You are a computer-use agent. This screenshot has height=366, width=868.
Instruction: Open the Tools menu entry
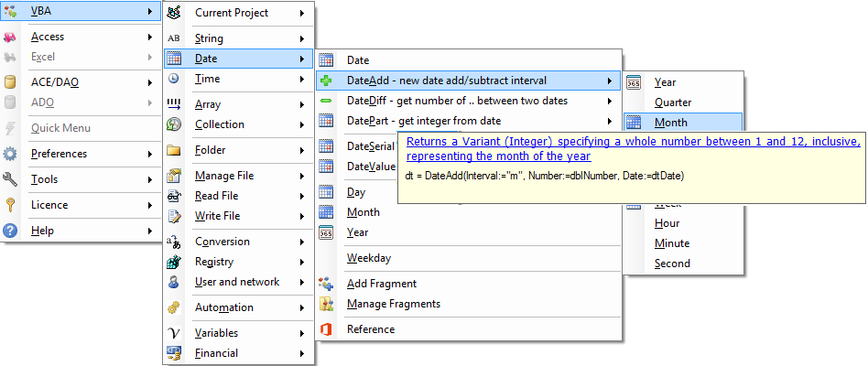pyautogui.click(x=81, y=179)
